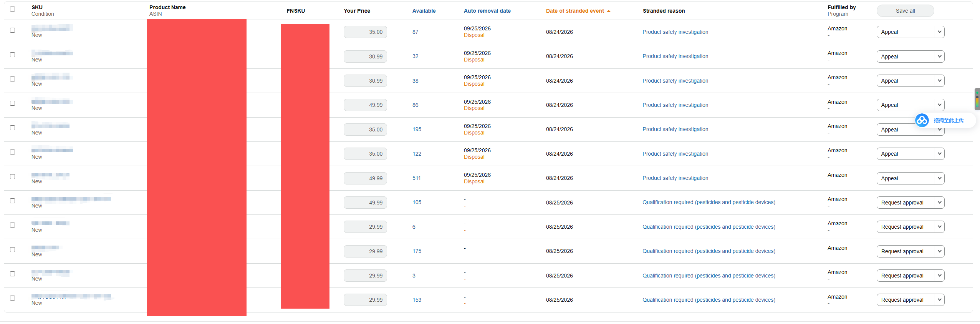This screenshot has height=324, width=980.
Task: Tick the select-all checkbox in header
Action: pyautogui.click(x=12, y=9)
